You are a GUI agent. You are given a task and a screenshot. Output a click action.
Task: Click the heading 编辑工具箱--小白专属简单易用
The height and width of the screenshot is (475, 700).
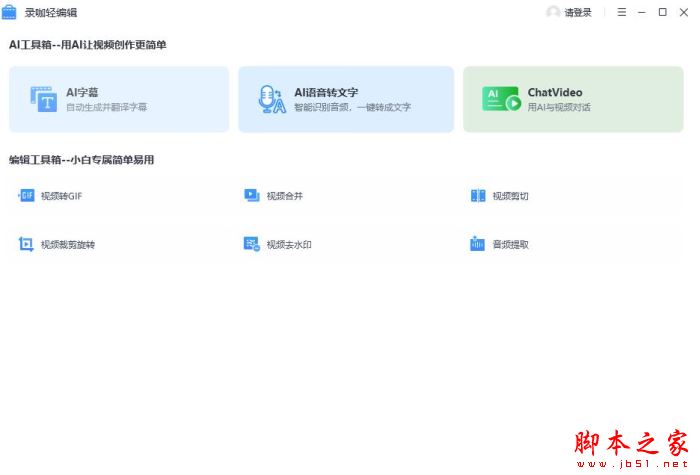(x=81, y=159)
